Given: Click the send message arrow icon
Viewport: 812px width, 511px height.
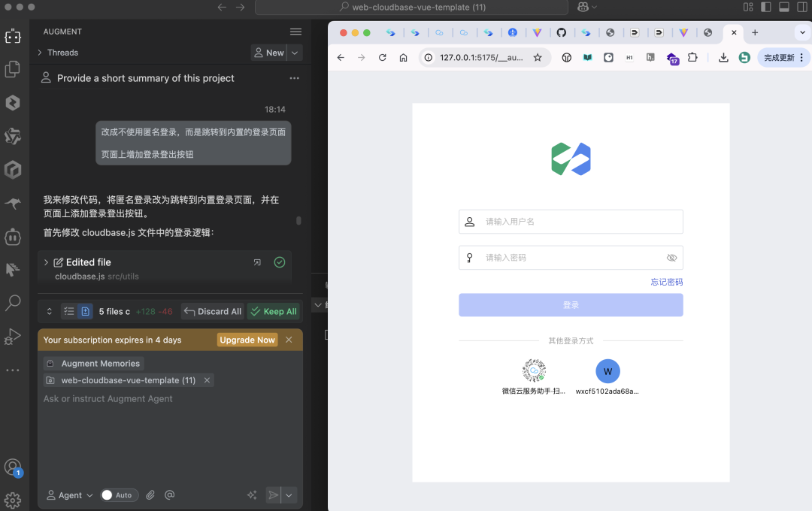Looking at the screenshot, I should click(x=274, y=494).
